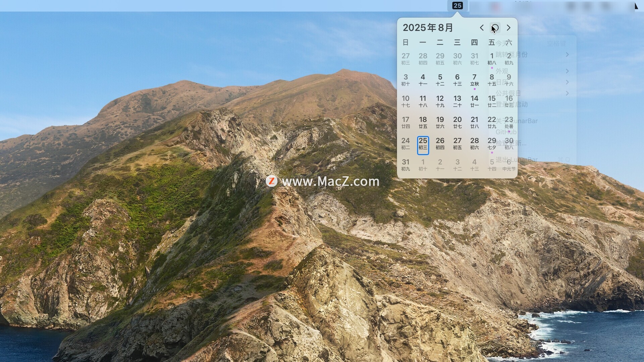This screenshot has height=362, width=644.
Task: Select September 6 marked 中元节
Action: point(509,165)
